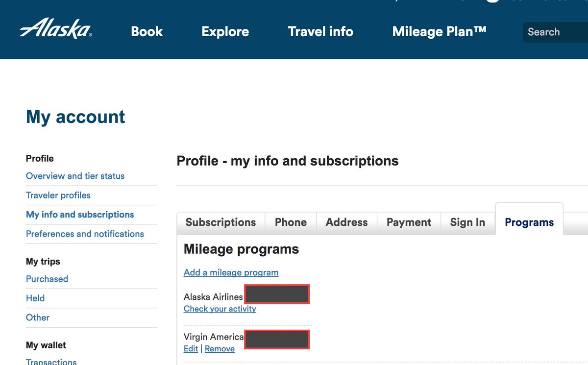Open the Mileage Plan menu
The image size is (588, 365).
coord(439,32)
